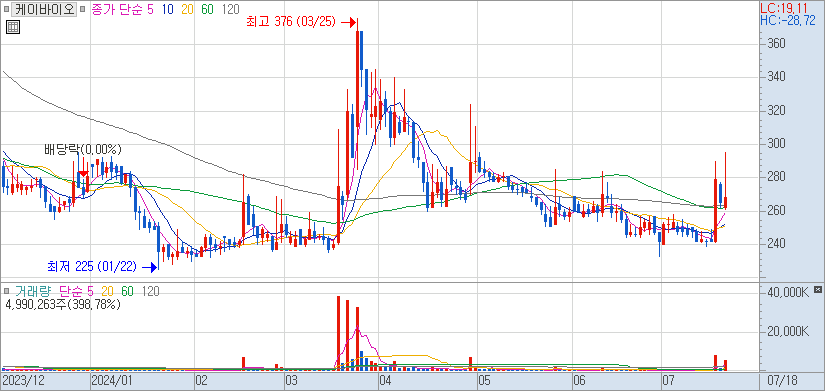Click the blue 10-day price MA label
825x391 pixels.
(169, 9)
